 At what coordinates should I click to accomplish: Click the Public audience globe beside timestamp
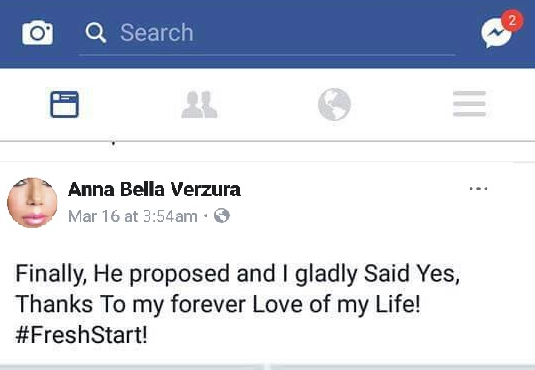coord(222,216)
